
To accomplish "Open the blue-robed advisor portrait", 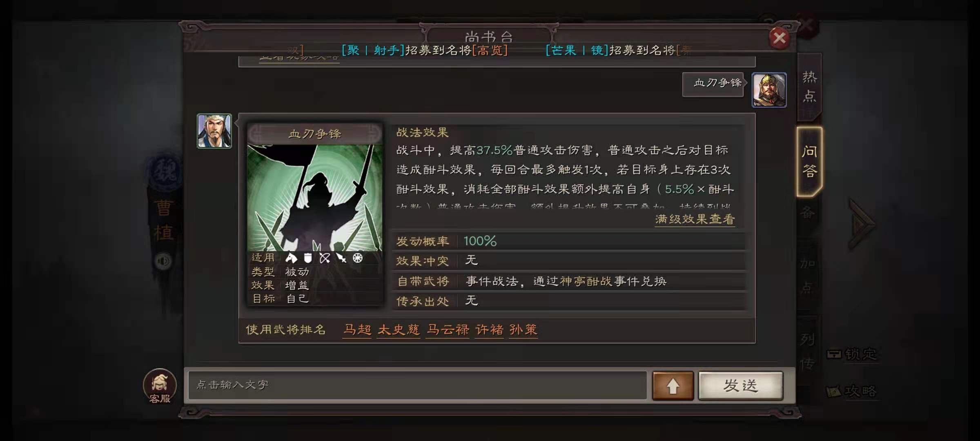I will (x=214, y=131).
